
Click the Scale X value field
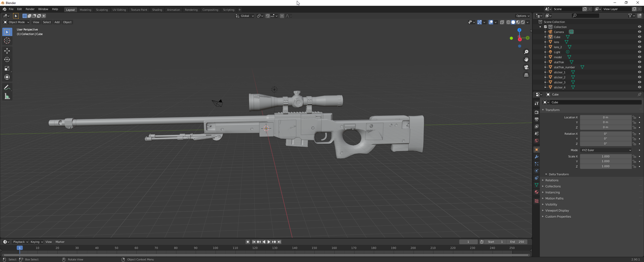click(606, 156)
